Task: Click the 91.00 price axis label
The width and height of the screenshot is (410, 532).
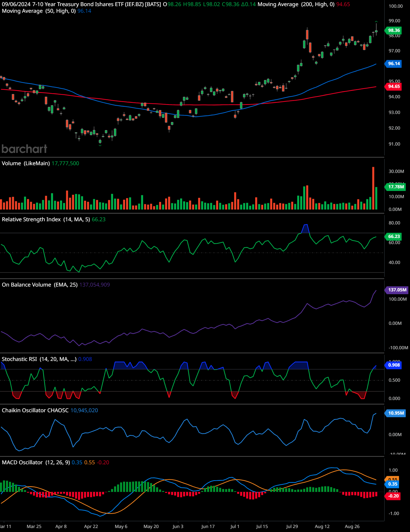Action: (x=394, y=144)
